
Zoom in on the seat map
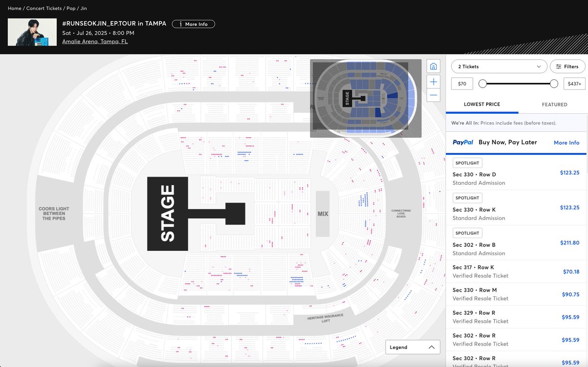(x=433, y=81)
